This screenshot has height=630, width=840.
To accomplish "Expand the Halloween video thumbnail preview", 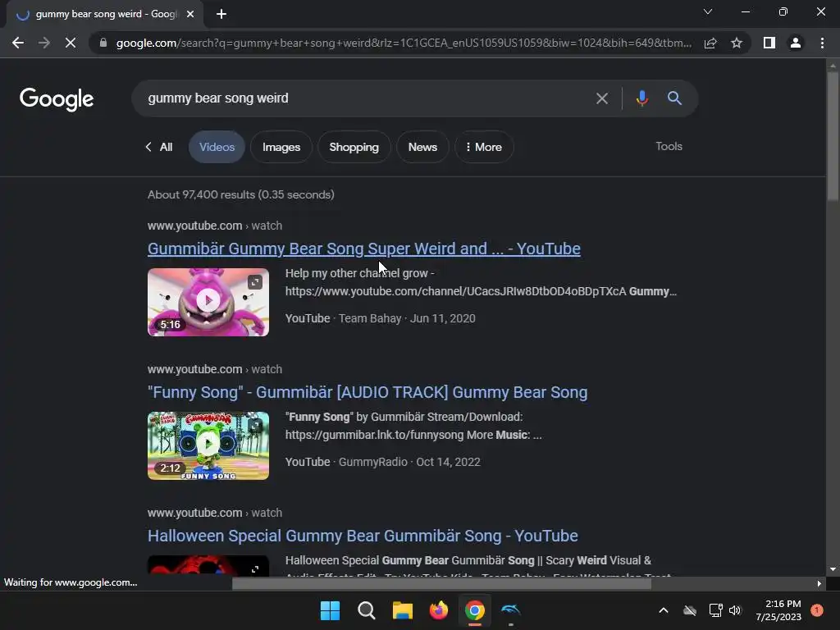I will (x=255, y=568).
